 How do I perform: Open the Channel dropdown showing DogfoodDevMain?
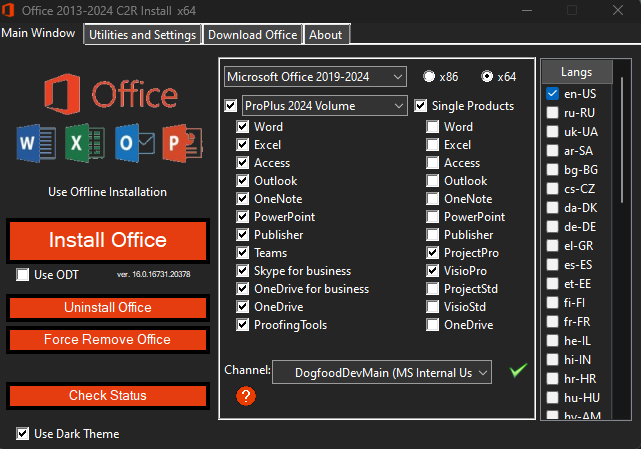pos(382,373)
